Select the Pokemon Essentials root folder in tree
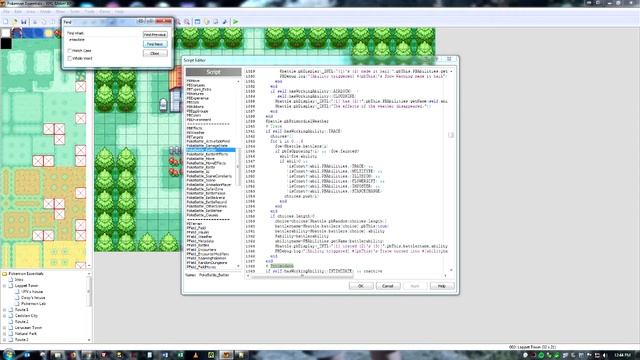The height and width of the screenshot is (360, 640). [x=26, y=274]
